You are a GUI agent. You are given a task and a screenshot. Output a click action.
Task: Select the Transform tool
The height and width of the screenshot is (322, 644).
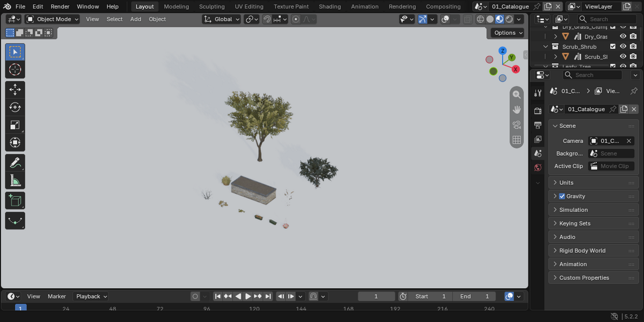(15, 143)
